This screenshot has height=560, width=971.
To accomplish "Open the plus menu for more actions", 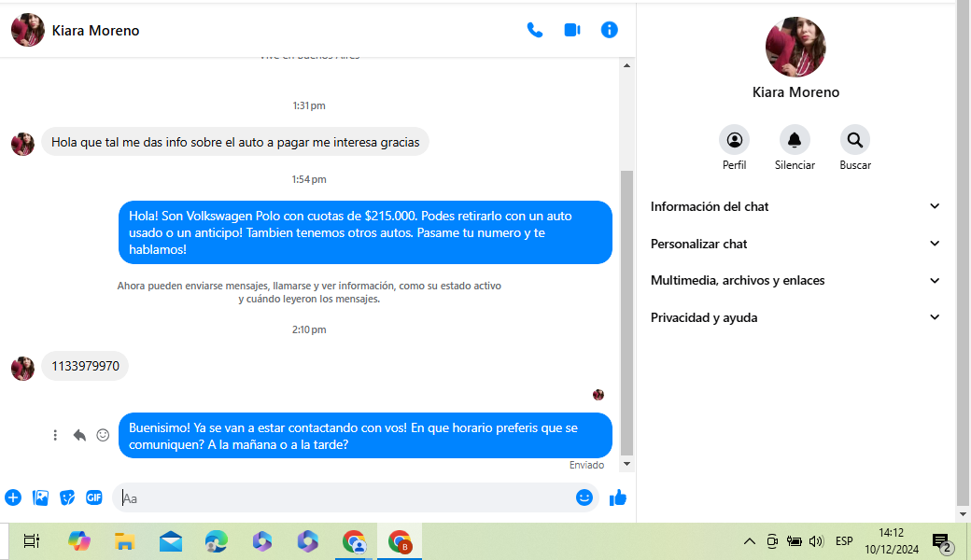I will (13, 497).
